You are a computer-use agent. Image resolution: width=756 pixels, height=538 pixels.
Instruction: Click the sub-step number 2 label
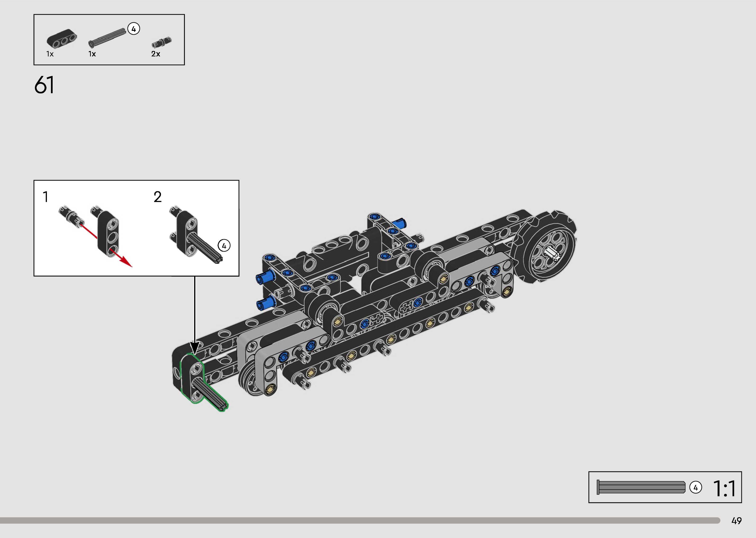[158, 197]
